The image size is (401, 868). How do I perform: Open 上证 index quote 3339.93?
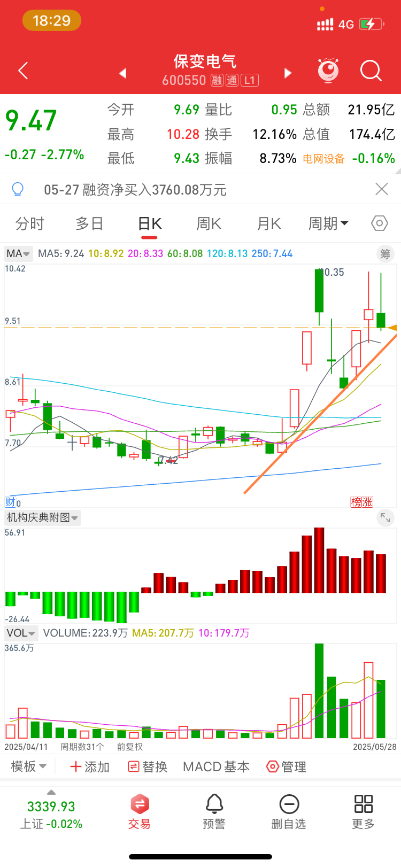coord(51,815)
